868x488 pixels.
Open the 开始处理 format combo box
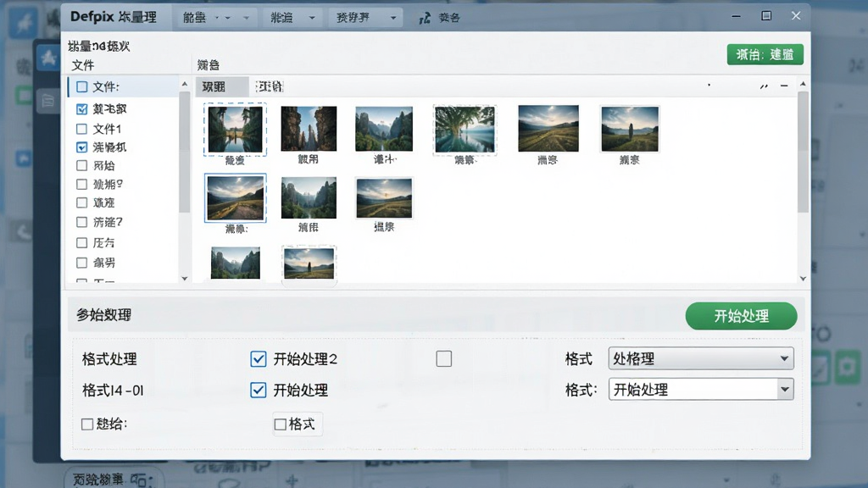click(701, 390)
